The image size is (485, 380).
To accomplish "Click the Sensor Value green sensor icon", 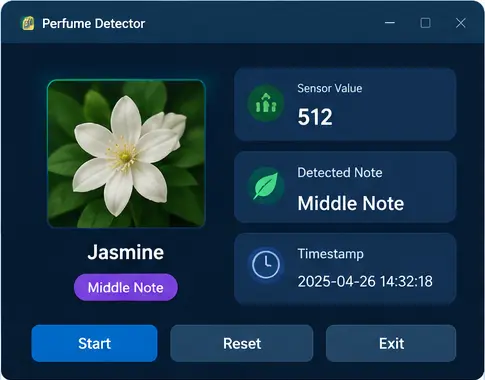I will point(266,103).
